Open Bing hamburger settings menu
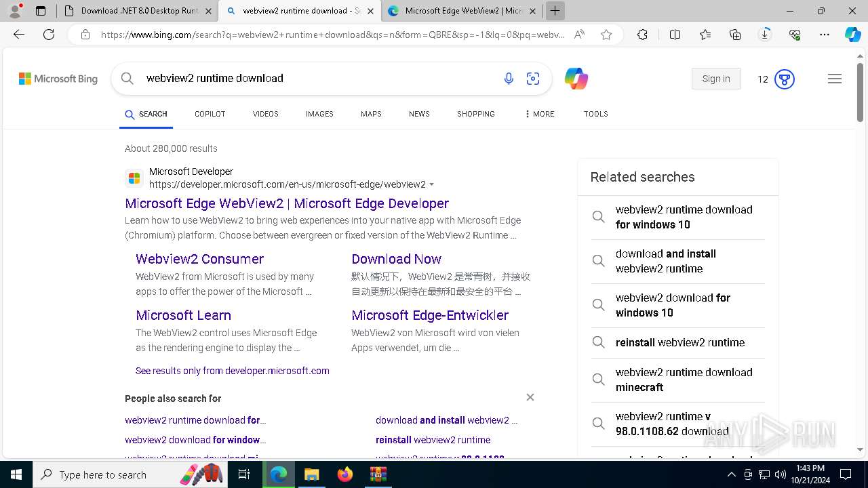Viewport: 868px width, 488px height. point(835,79)
